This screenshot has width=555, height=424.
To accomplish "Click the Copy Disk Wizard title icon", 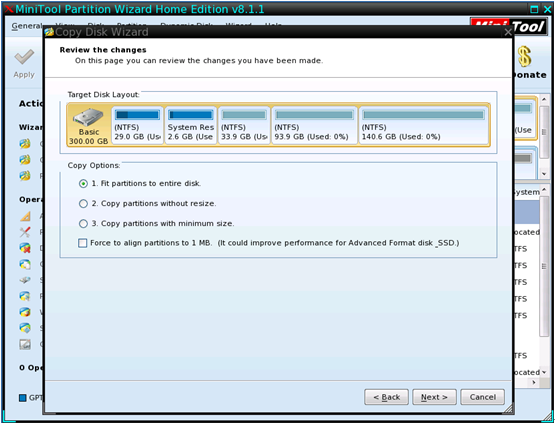I will (50, 32).
